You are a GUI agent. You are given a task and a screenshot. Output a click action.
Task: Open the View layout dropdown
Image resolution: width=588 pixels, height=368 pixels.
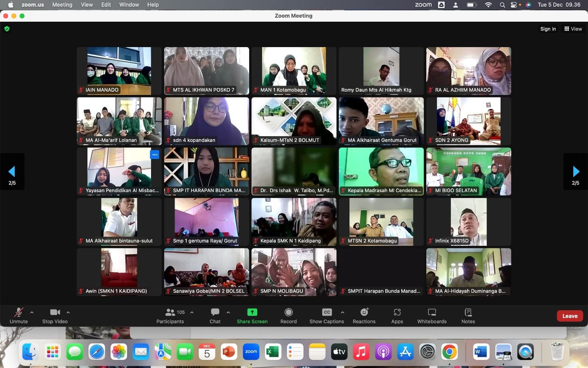[x=573, y=29]
